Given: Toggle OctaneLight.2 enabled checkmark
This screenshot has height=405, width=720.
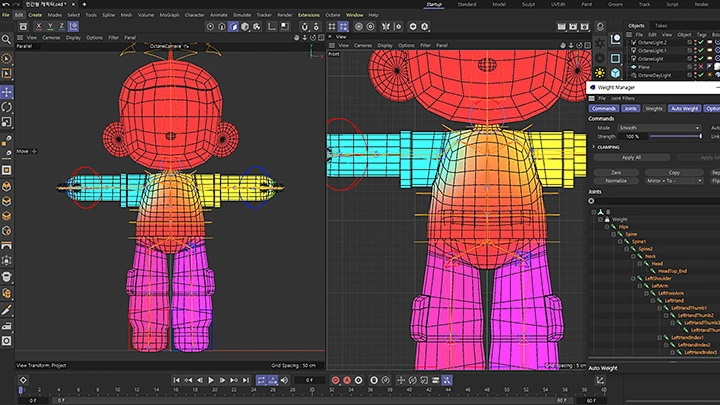Looking at the screenshot, I should pos(701,42).
